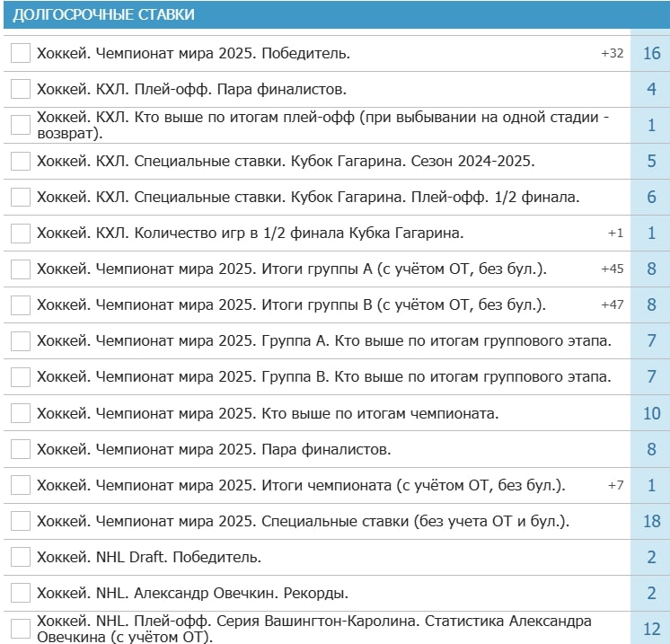The image size is (670, 644).
Task: Select checkbox for Александр Овечкин Рекорды
Action: (x=21, y=593)
